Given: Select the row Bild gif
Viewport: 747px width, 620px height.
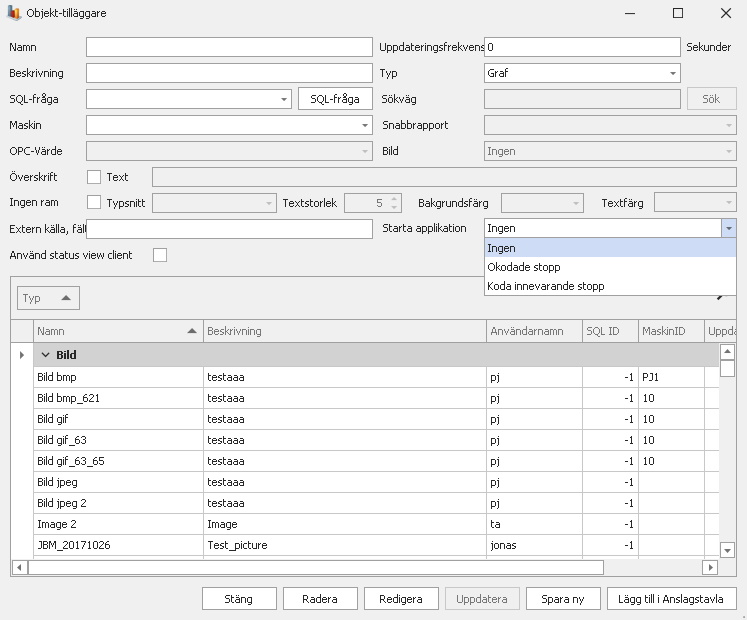Looking at the screenshot, I should click(376, 419).
